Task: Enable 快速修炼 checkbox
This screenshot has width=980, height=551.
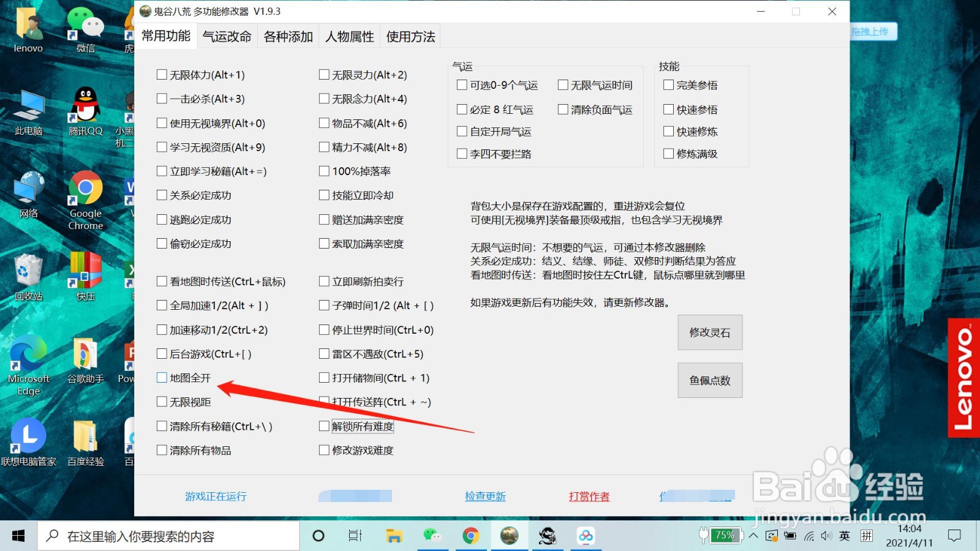Action: (668, 131)
